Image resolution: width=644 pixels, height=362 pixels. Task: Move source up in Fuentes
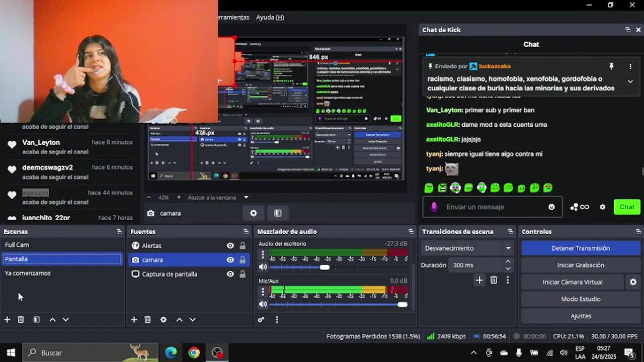point(179,319)
